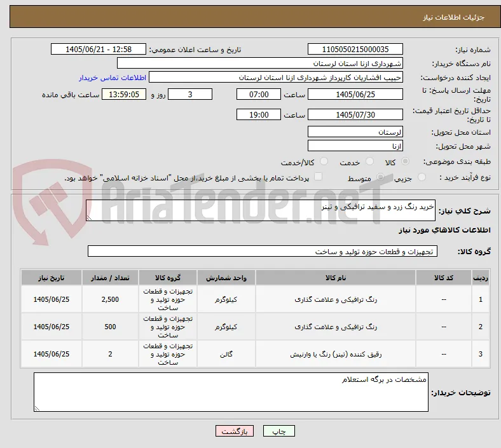Click the buyer name field شهرداری ازنا

(260, 63)
